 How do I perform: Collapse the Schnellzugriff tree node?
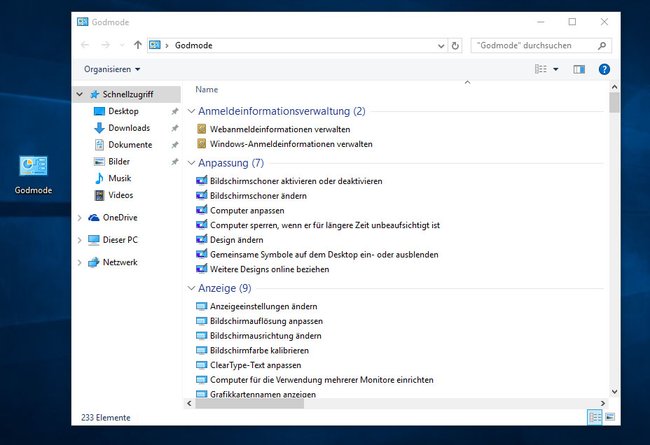pos(80,94)
